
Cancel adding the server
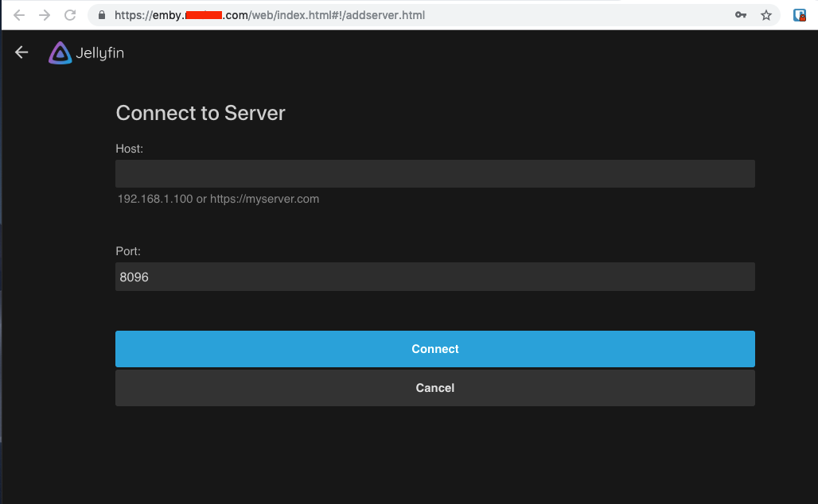click(x=435, y=388)
